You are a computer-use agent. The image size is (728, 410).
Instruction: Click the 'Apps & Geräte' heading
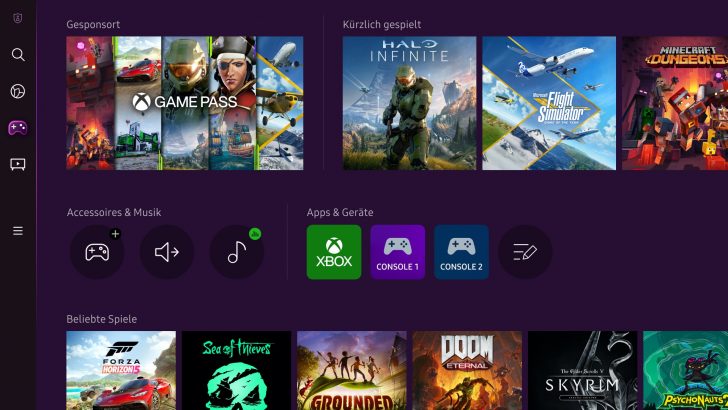coord(340,212)
